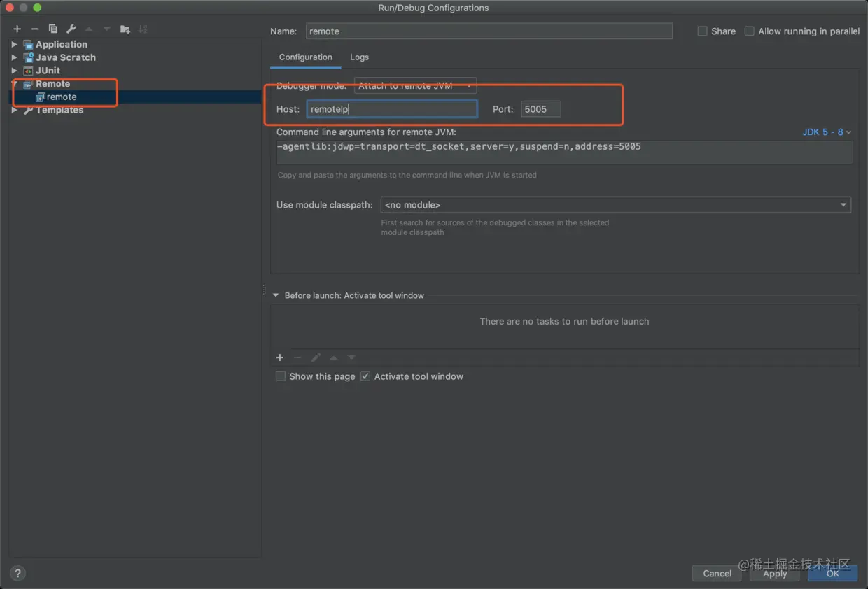Remove the before-launch task with the minus icon
This screenshot has height=589, width=868.
[x=297, y=357]
